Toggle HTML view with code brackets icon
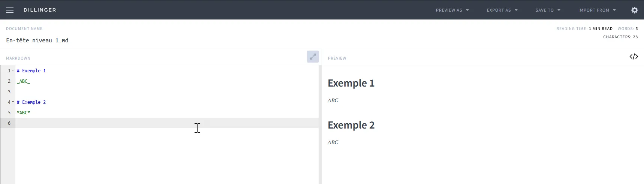Image resolution: width=644 pixels, height=184 pixels. pyautogui.click(x=634, y=57)
